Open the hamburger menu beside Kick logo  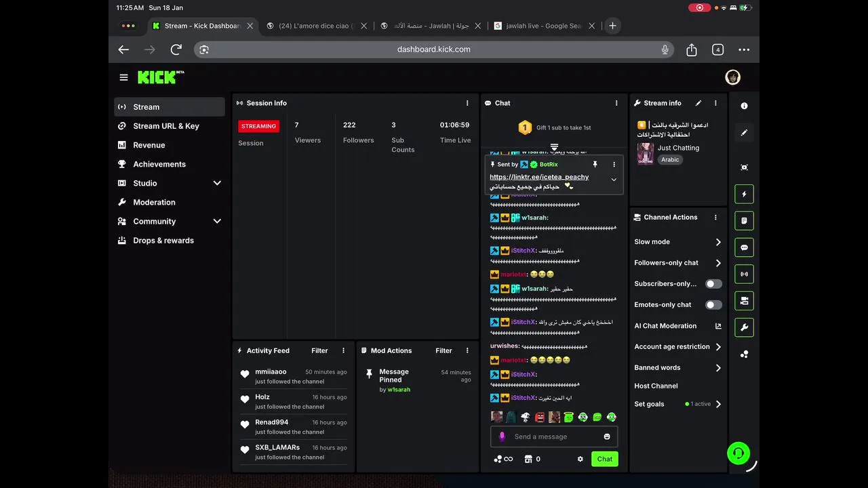123,77
